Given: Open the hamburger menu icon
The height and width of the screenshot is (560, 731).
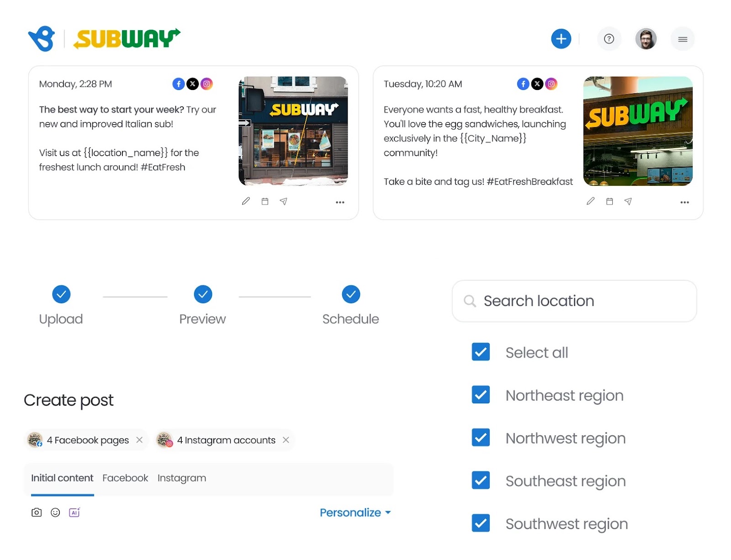Looking at the screenshot, I should coord(683,39).
